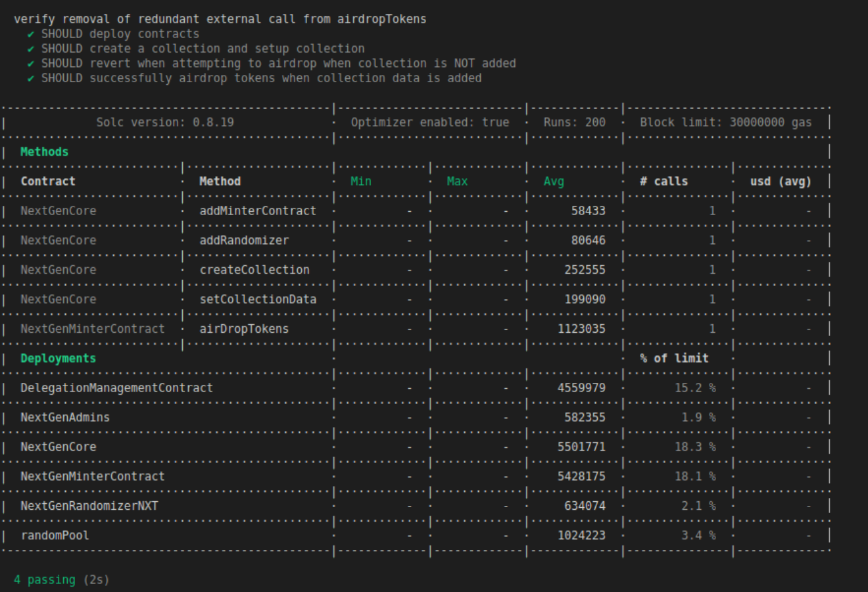This screenshot has width=868, height=592.
Task: Click NextGenCore in the addRandomizer row
Action: (59, 241)
